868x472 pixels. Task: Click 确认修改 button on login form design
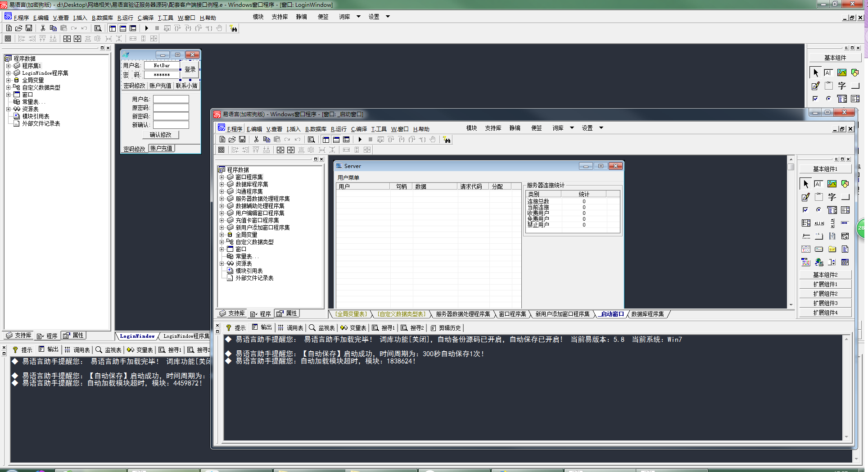[161, 135]
